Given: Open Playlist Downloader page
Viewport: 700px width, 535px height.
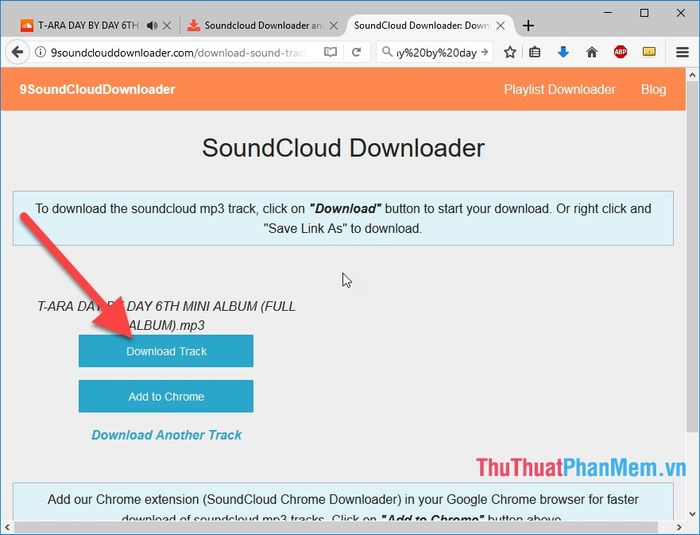Looking at the screenshot, I should coord(559,89).
